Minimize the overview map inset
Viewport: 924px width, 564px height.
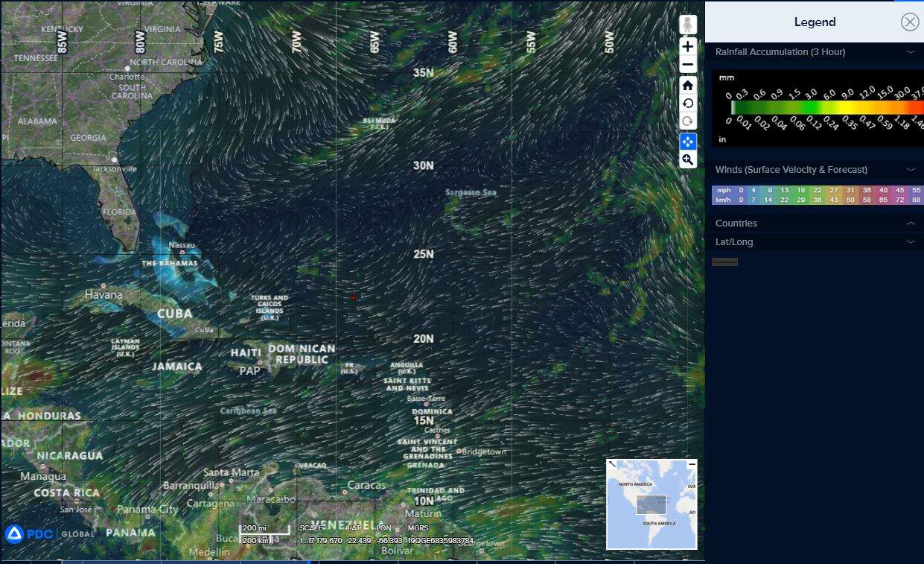692,464
